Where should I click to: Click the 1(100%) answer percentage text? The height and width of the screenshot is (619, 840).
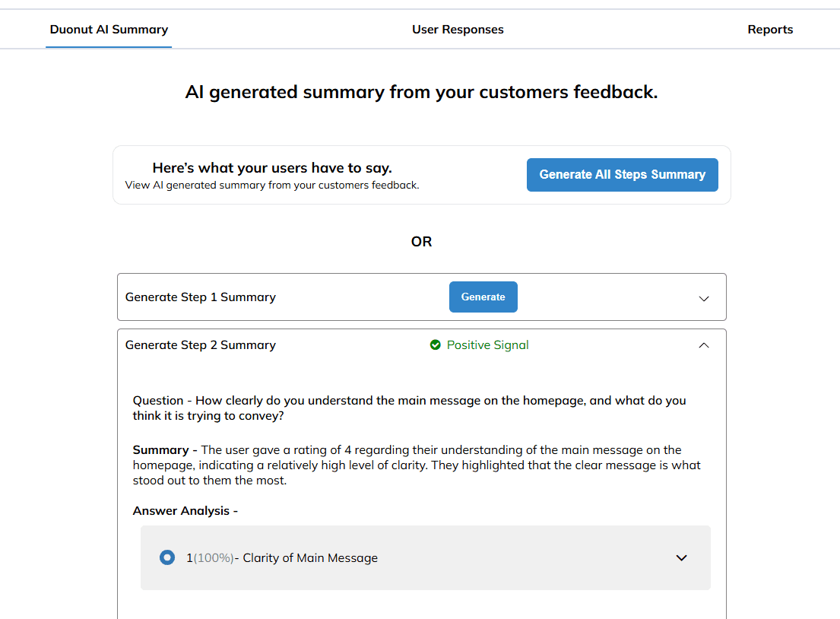click(209, 558)
